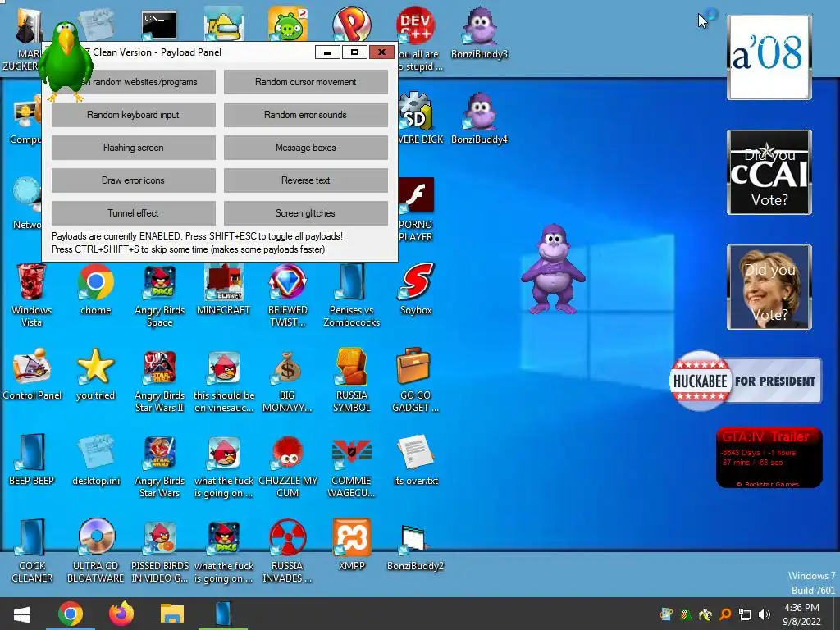Launch Angry Birds Space shortcut
The image size is (840, 630).
160,294
